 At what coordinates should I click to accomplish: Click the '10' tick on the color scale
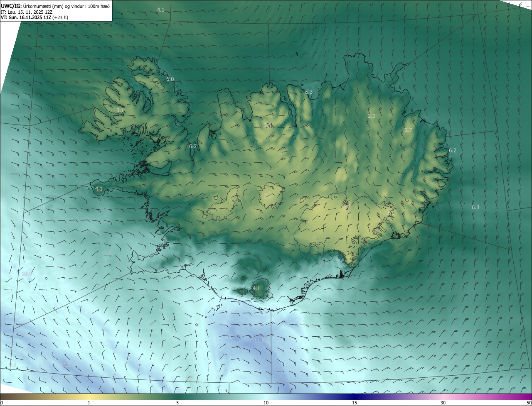(266, 403)
